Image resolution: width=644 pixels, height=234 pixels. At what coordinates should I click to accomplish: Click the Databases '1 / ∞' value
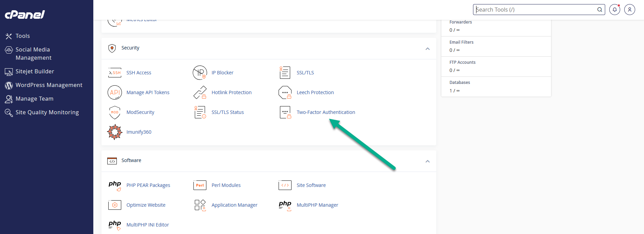[x=455, y=91]
